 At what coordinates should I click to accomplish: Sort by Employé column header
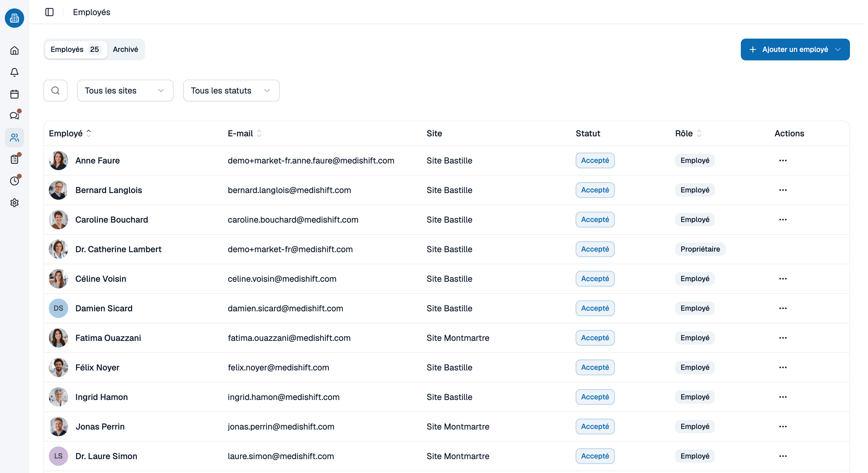click(70, 133)
